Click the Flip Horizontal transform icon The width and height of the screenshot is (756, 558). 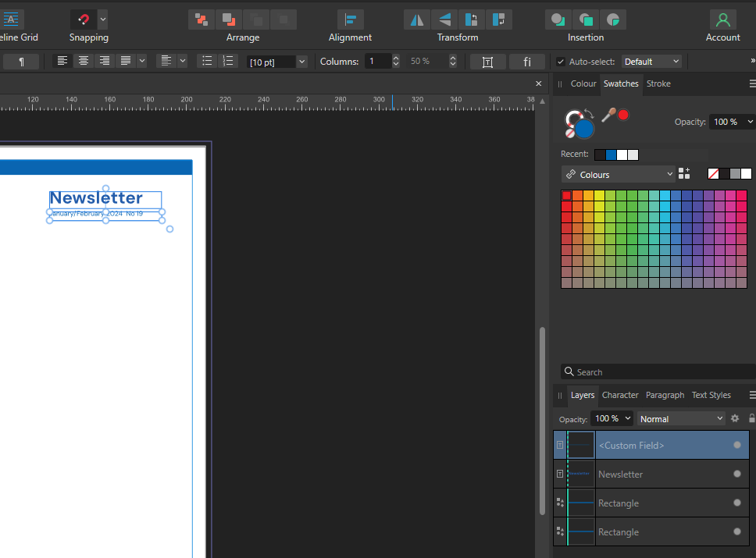click(417, 20)
